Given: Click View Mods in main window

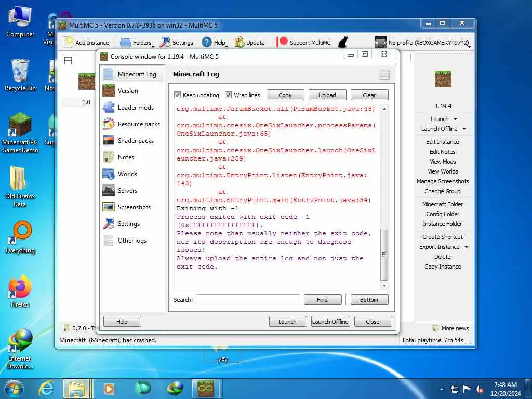Looking at the screenshot, I should (x=443, y=162).
